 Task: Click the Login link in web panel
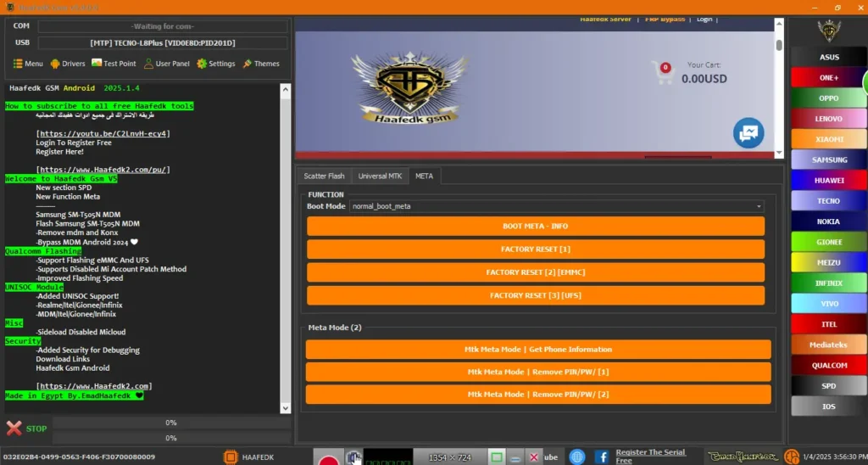click(704, 20)
